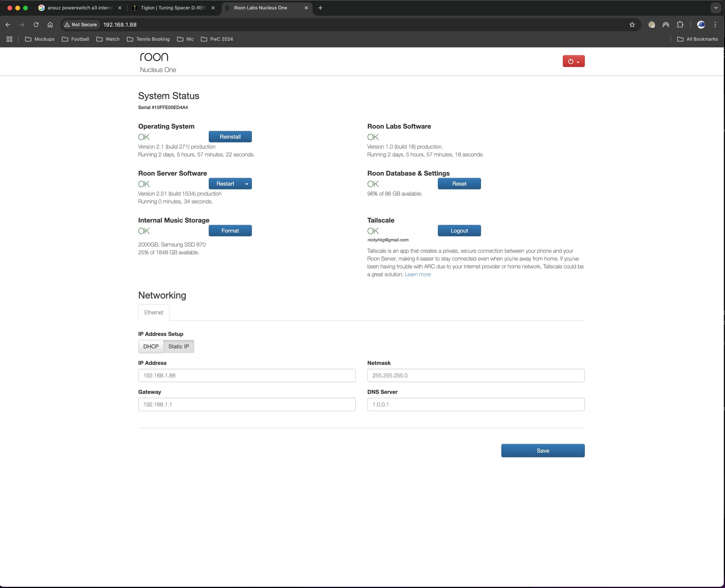
Task: Click the roon logo
Action: point(154,57)
